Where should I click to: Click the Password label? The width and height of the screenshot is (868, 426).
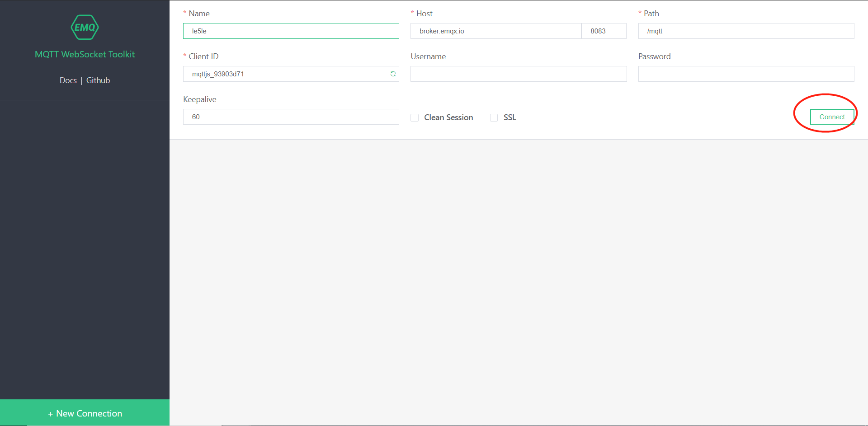[654, 56]
